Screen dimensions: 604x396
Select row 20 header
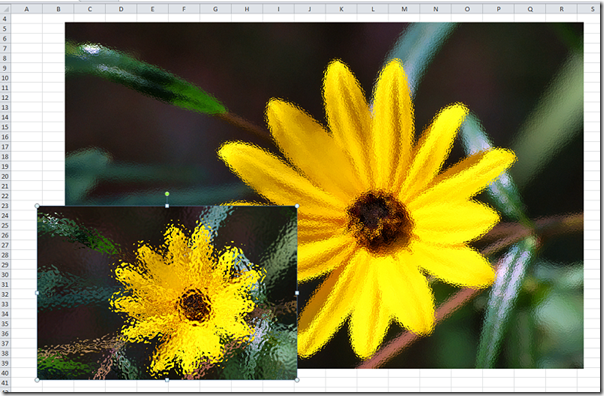[5, 176]
